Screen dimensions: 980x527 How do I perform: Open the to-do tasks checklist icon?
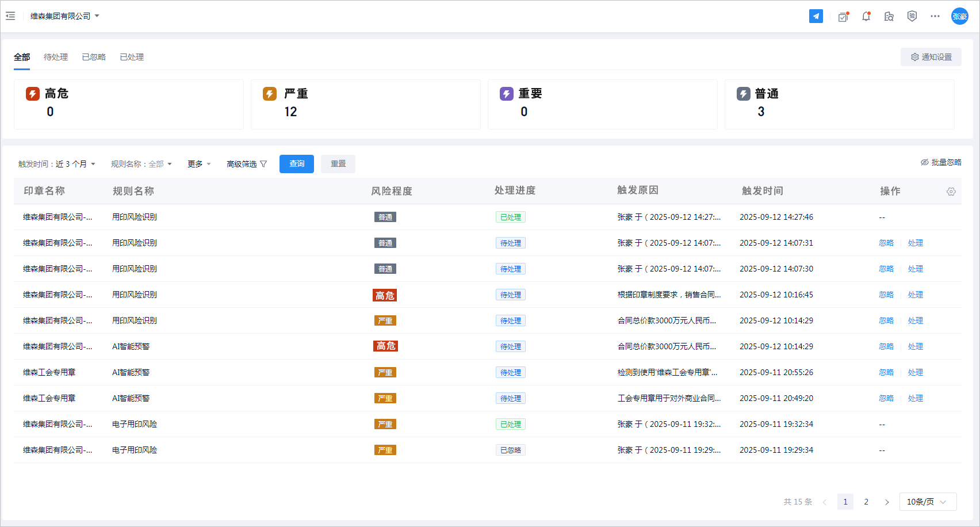point(843,17)
